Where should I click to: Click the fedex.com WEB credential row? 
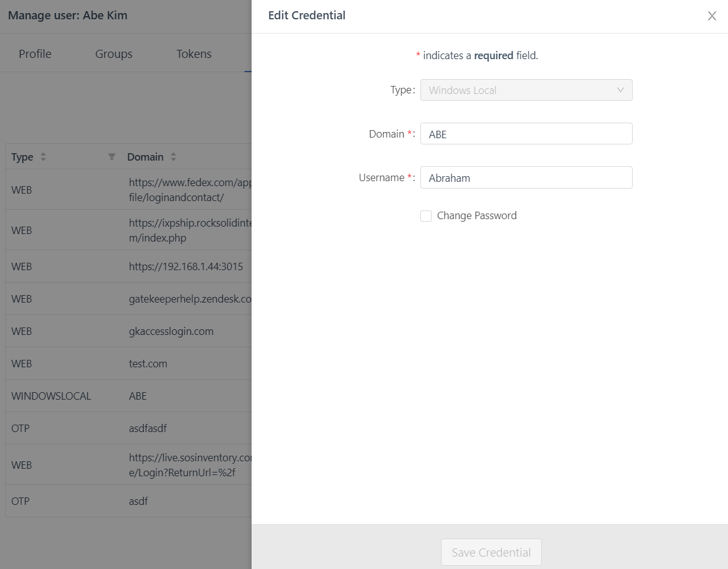coord(125,189)
